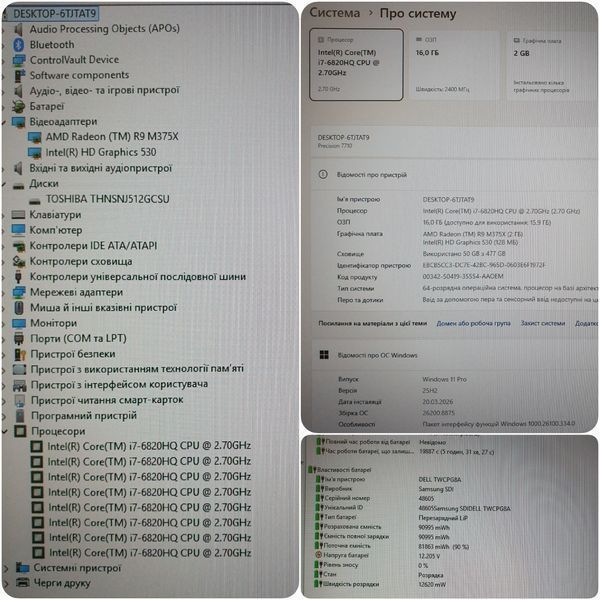Viewport: 600px width, 600px height.
Task: Click the Черги друку printer icon
Action: (x=23, y=583)
